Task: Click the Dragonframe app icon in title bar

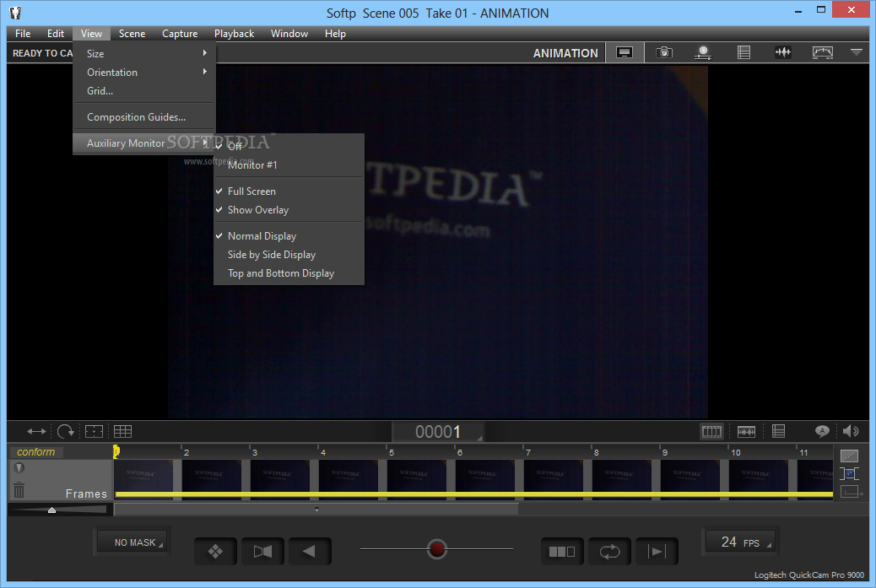Action: [16, 13]
